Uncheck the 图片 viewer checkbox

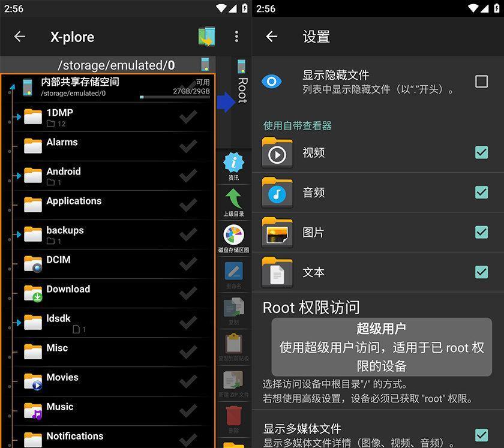(x=481, y=232)
